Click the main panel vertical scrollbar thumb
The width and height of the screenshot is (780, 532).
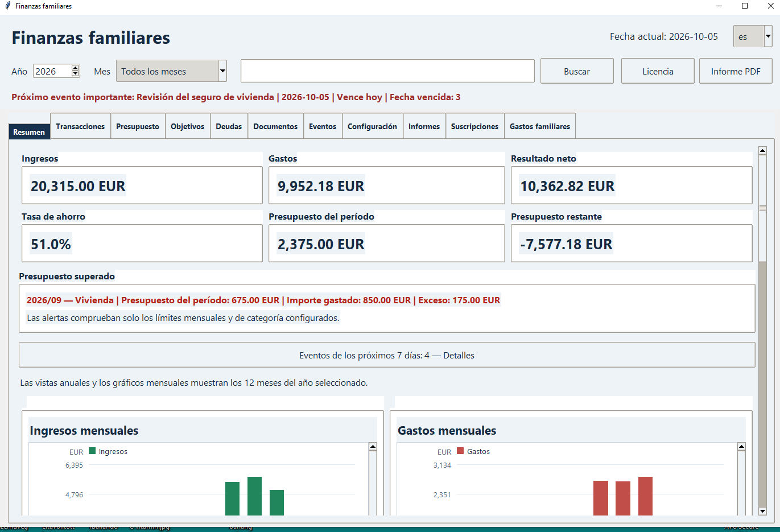(762, 208)
